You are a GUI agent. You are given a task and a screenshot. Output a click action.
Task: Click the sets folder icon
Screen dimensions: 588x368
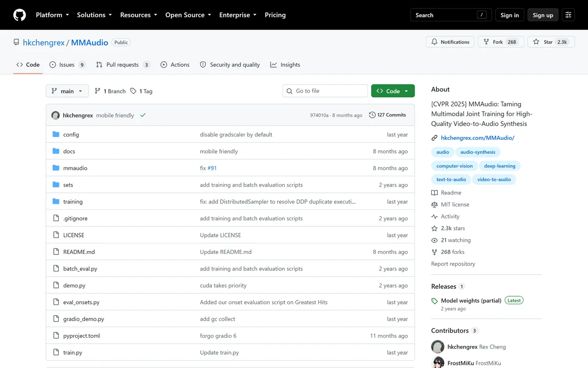56,185
